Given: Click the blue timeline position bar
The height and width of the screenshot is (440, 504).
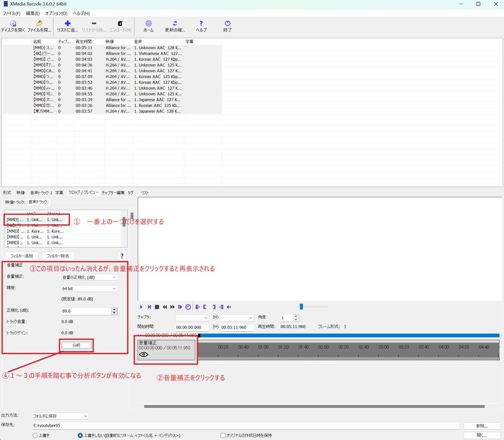Looking at the screenshot, I should pos(350,336).
